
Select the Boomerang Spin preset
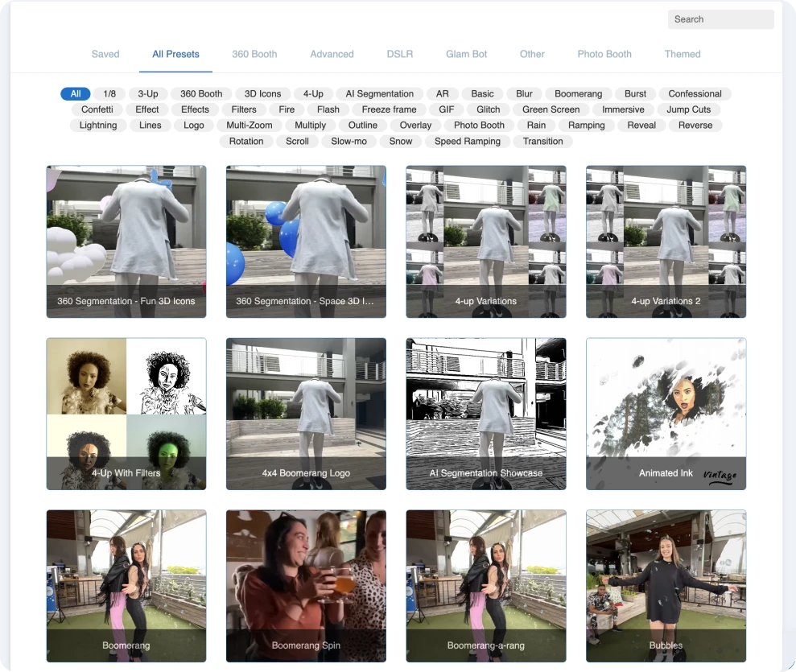306,586
